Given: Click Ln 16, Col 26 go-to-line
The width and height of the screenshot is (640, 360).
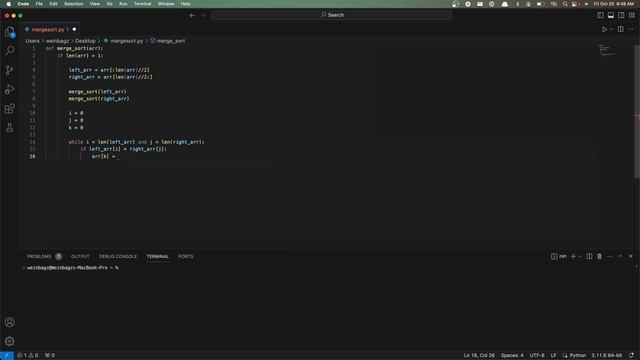Looking at the screenshot, I should coord(479,356).
